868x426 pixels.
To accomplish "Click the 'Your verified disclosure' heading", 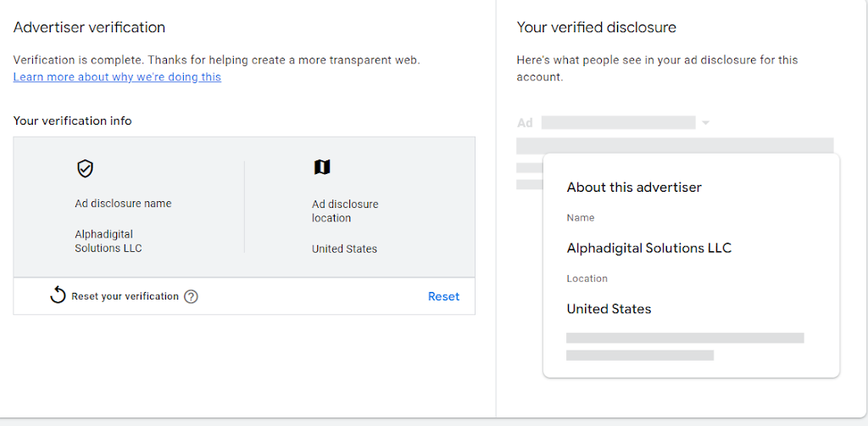I will [596, 27].
